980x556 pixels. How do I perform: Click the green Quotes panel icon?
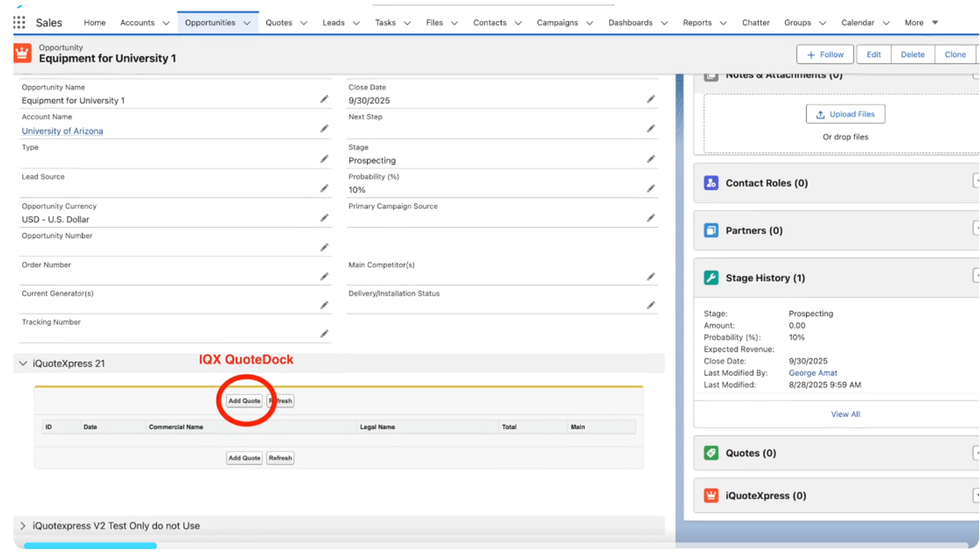coord(711,453)
